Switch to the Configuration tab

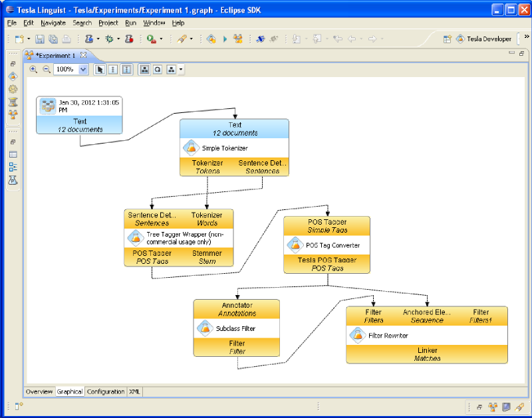[x=106, y=391]
